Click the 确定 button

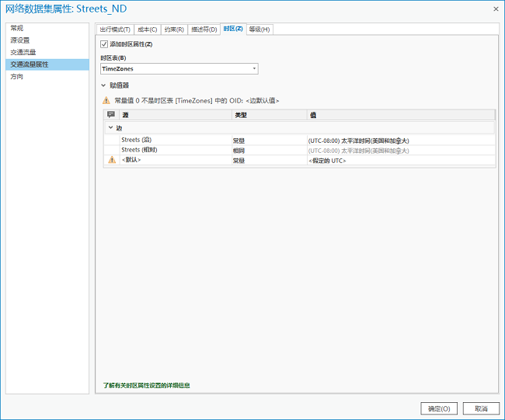(439, 408)
